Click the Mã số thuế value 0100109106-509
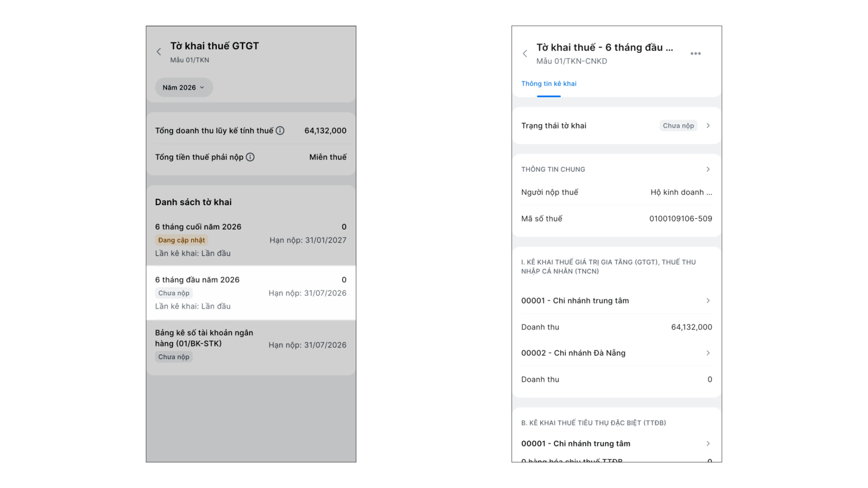The image size is (868, 488). (x=680, y=219)
